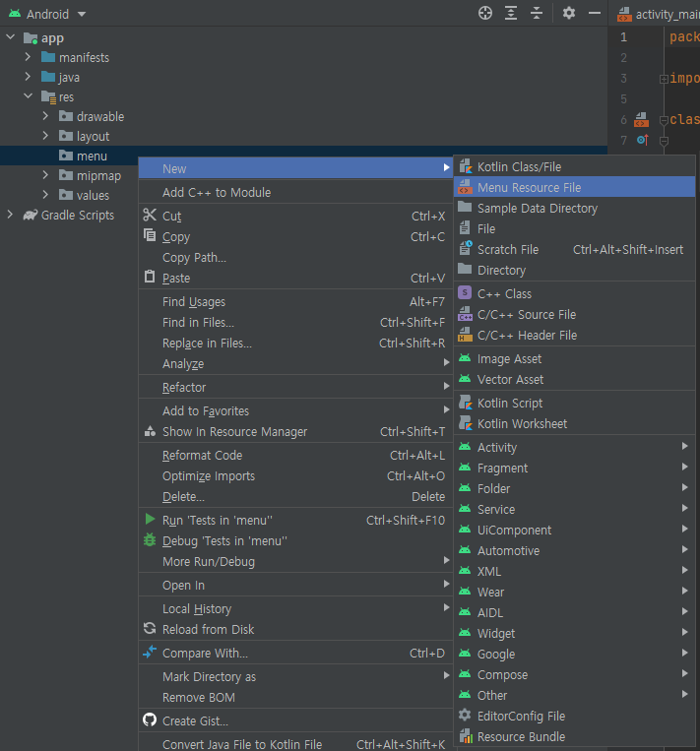Click the EditorConfig File gear icon
Screen dimensions: 700x751
pos(465,716)
